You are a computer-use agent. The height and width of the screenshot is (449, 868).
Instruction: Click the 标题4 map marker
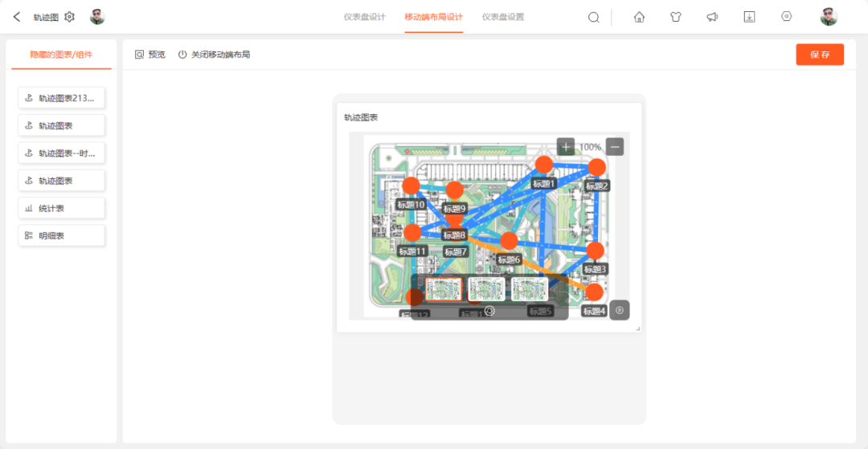click(x=594, y=292)
